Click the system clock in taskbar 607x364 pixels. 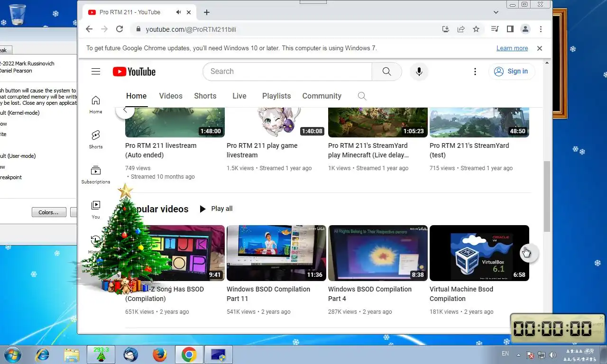(581, 355)
